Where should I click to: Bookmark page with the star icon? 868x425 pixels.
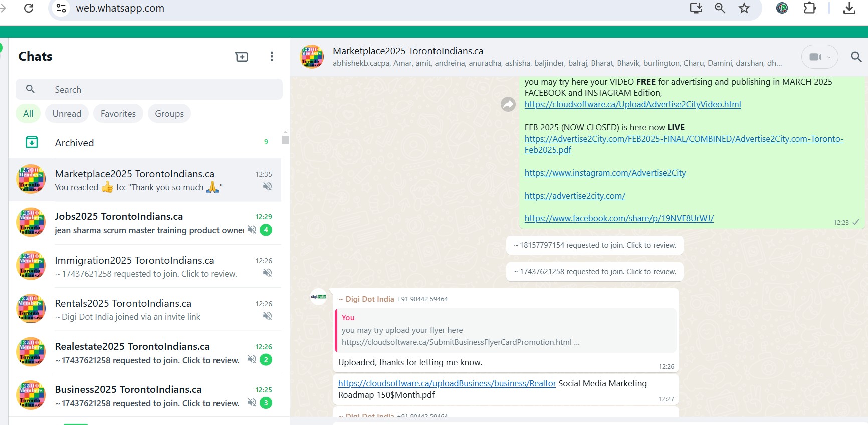coord(744,8)
